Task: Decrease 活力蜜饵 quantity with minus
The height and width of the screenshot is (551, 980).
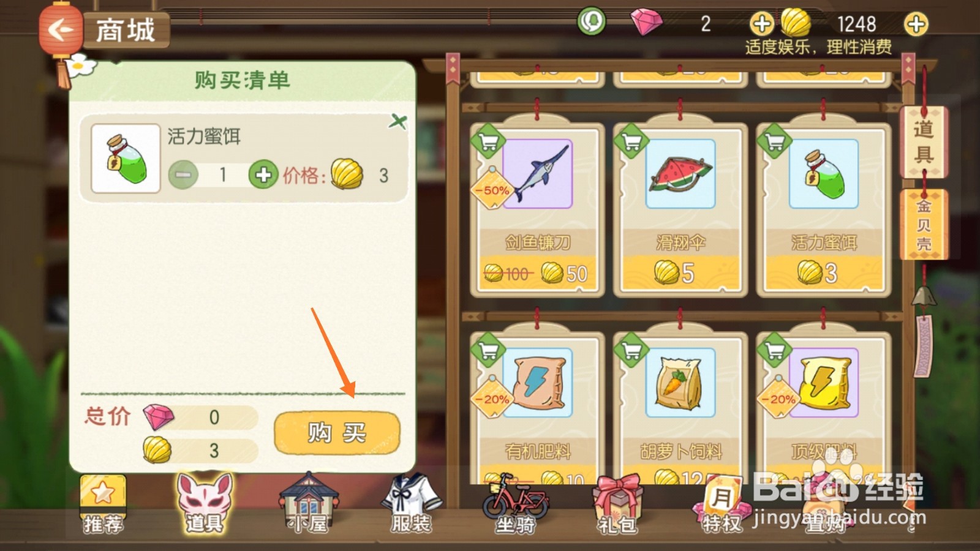Action: (x=183, y=176)
